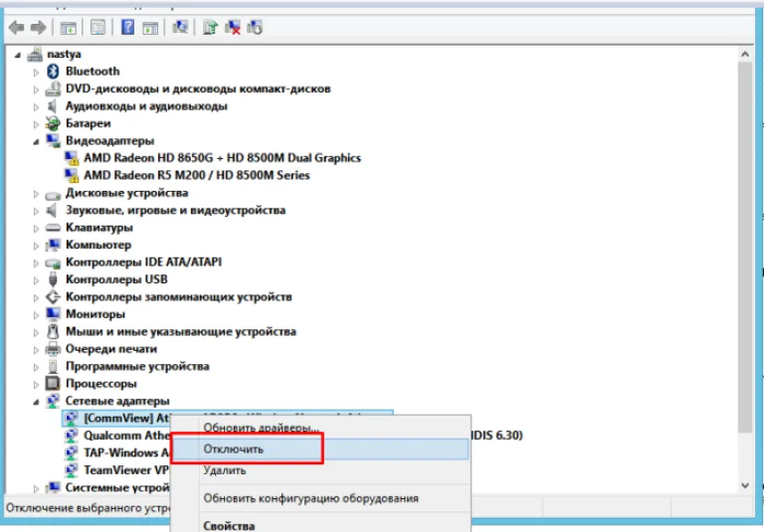The image size is (764, 532).
Task: Click the mouse icon beside Мыши
Action: 53,332
